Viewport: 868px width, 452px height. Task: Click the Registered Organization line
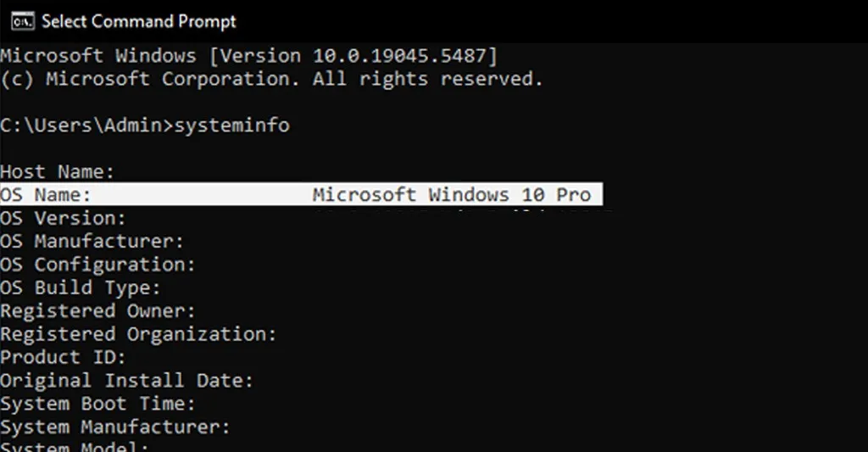pos(138,334)
